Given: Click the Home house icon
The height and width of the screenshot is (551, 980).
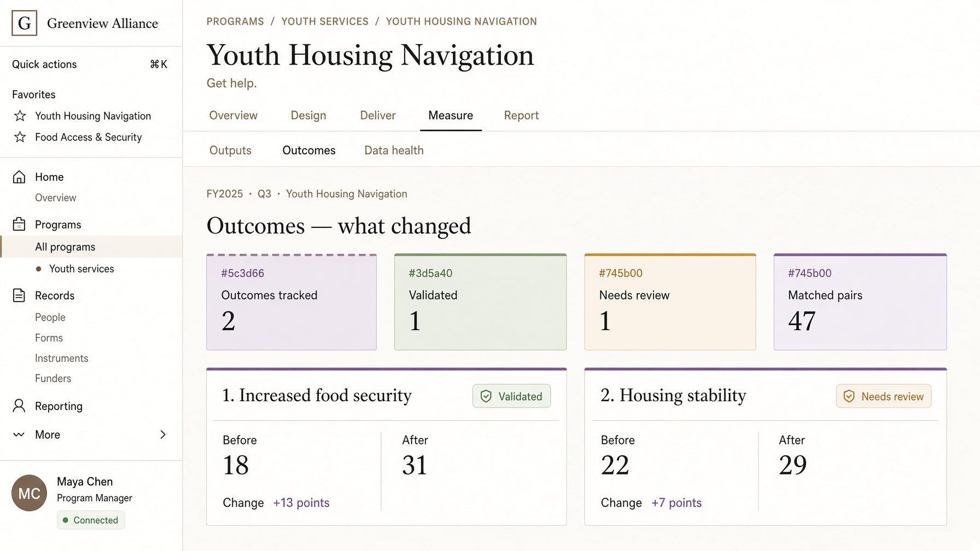Looking at the screenshot, I should 19,177.
